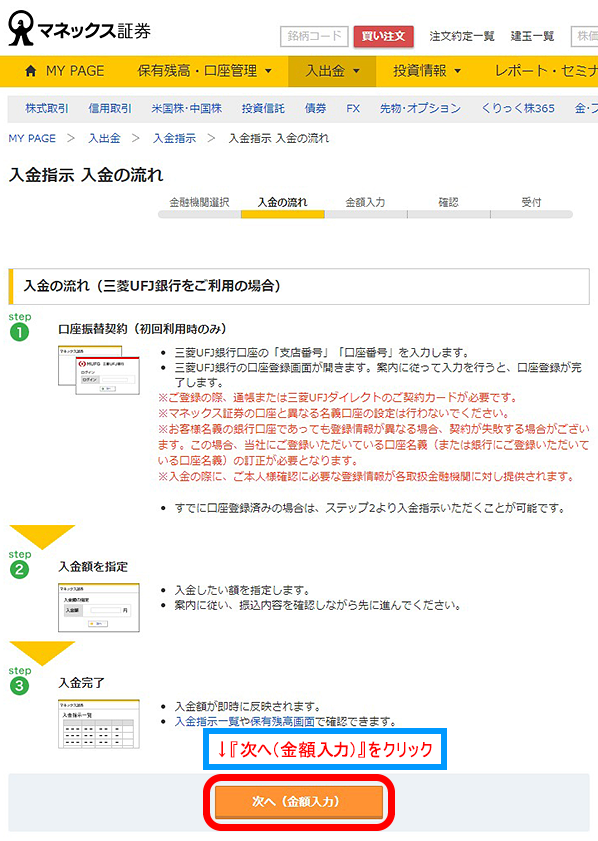598x841 pixels.
Task: Open the 入金指示一覧 link
Action: (207, 722)
